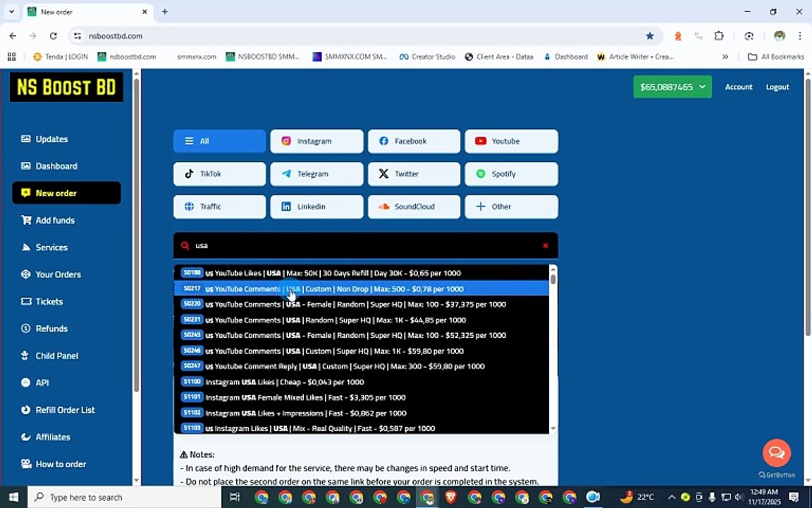Click the Child Panel icon
This screenshot has width=812, height=508.
[25, 356]
